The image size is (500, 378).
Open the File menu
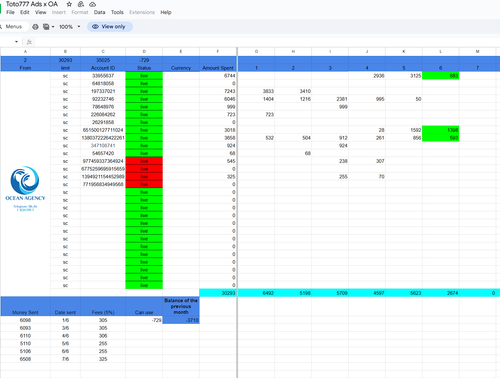(10, 12)
